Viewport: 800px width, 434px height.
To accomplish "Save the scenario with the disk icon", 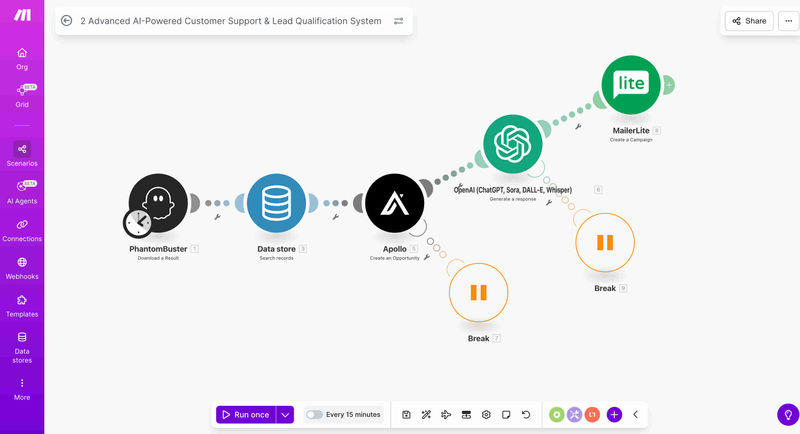I will [x=406, y=415].
